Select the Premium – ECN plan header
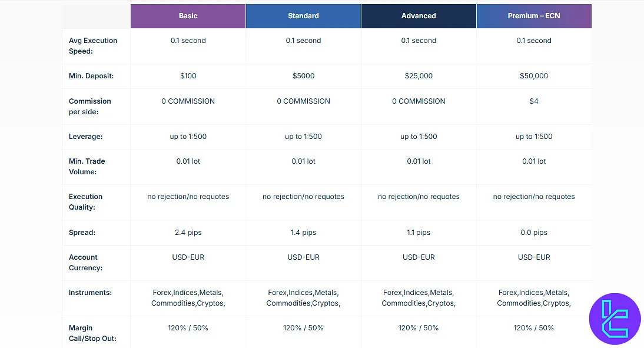This screenshot has width=644, height=348. [x=534, y=16]
